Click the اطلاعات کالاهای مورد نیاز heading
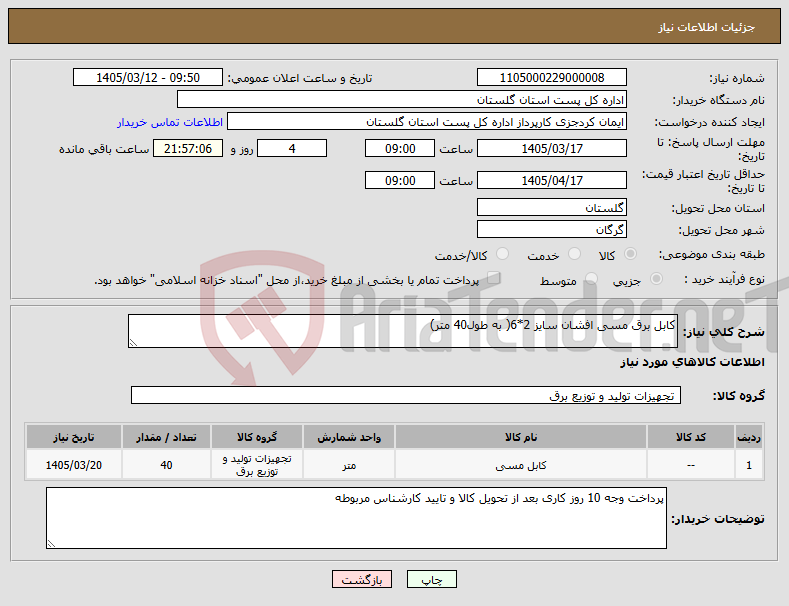The image size is (789, 606). tap(692, 362)
